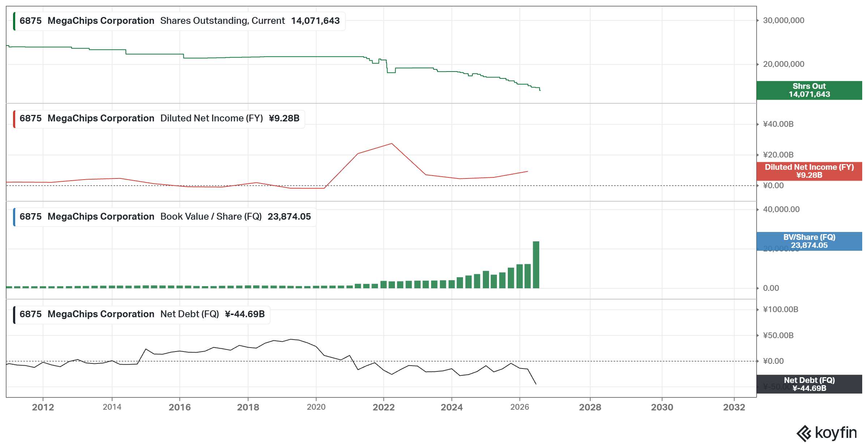The image size is (868, 448).
Task: Click the 2018 label on the time axis
Action: (248, 408)
